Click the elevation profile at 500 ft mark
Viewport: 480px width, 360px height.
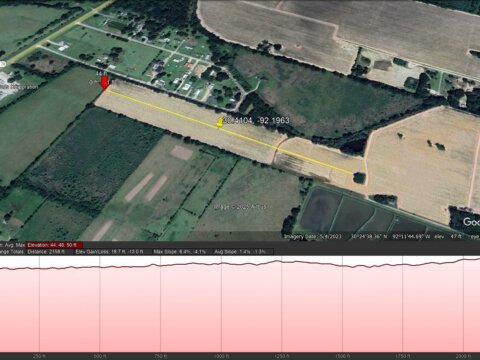tap(100, 267)
